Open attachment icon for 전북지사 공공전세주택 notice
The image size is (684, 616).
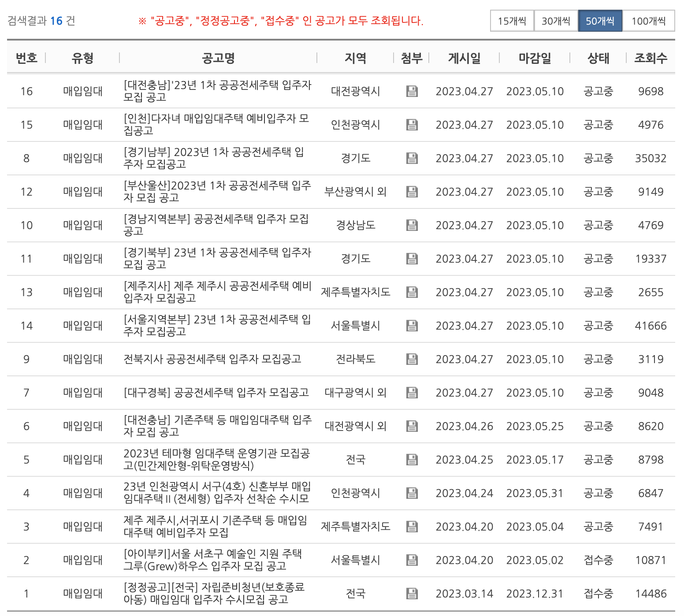[412, 359]
